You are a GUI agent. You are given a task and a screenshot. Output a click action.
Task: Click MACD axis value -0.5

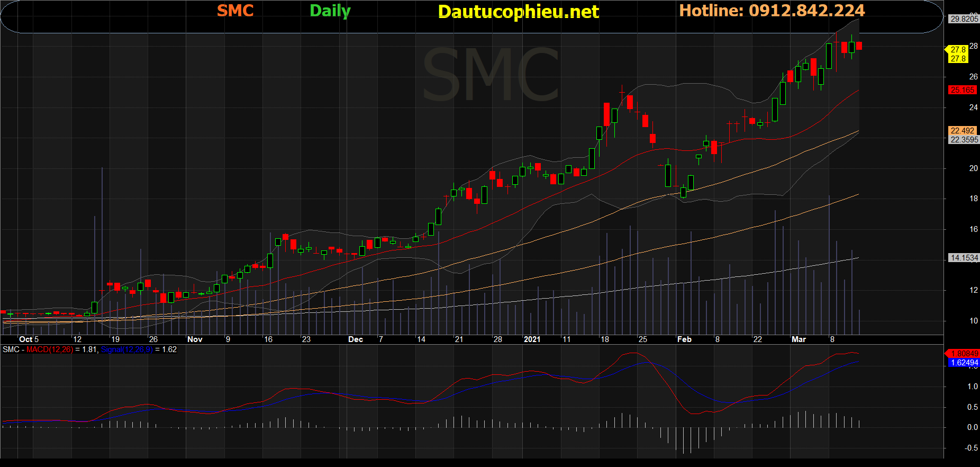pos(972,448)
